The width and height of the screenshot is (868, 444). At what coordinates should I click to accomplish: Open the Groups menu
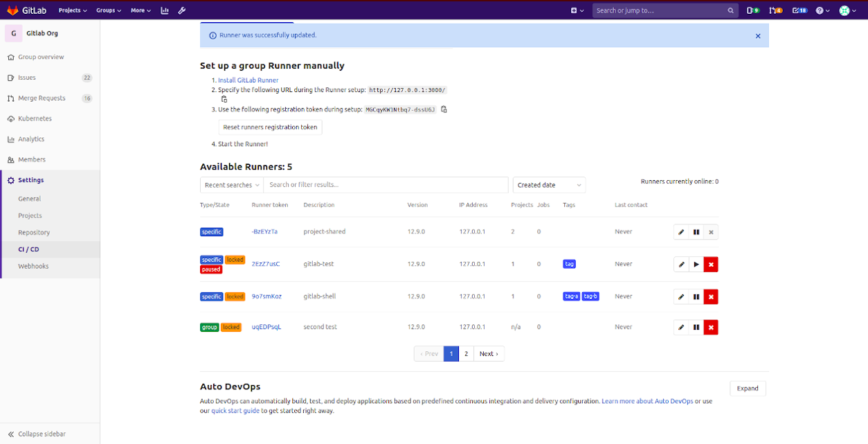pos(107,10)
